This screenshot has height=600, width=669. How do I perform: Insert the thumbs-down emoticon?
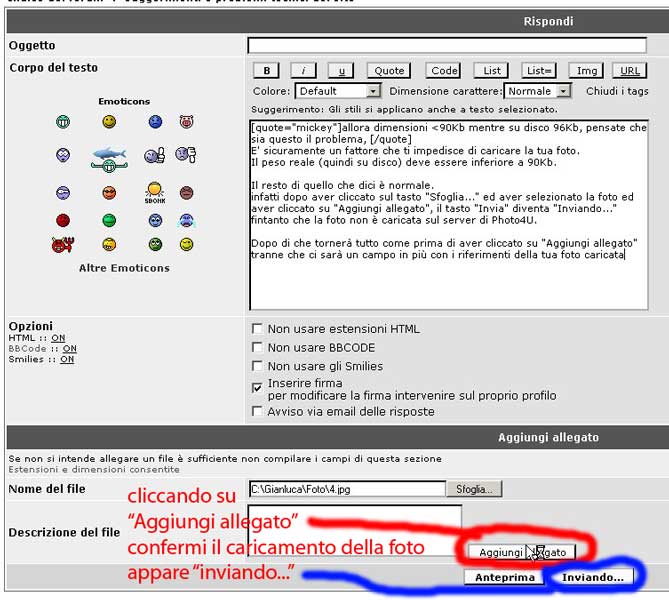point(185,154)
